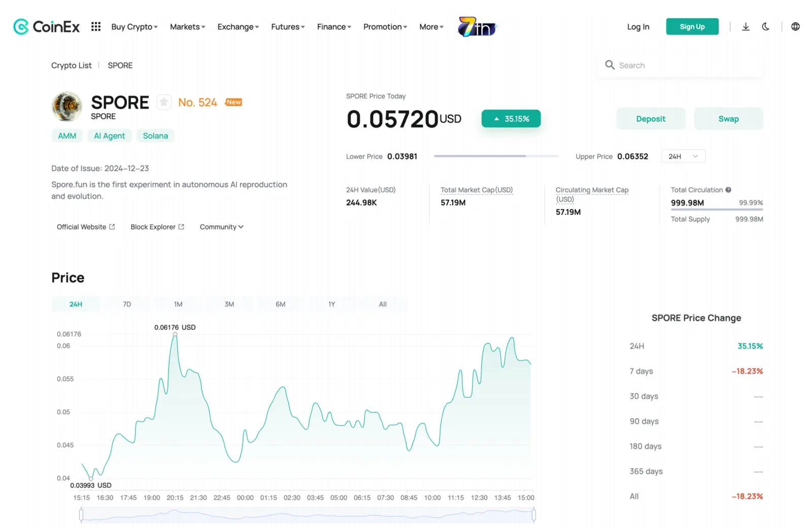Screen dimensions: 812x529
Task: Click the Swap button
Action: pyautogui.click(x=728, y=119)
